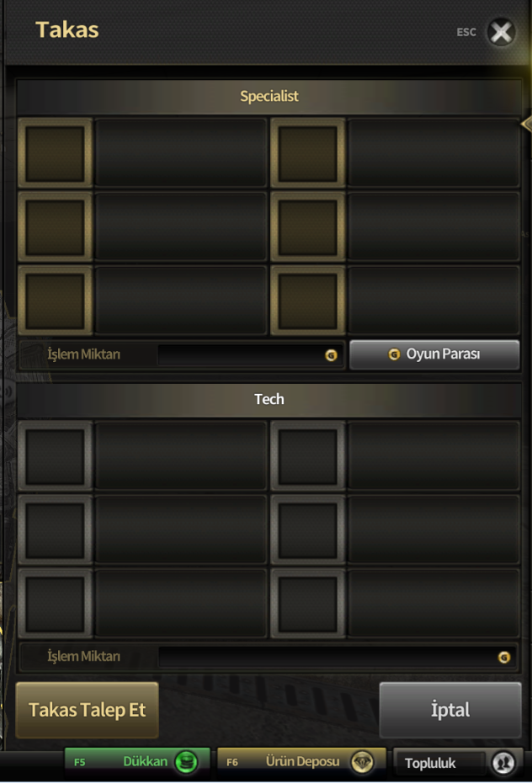Cancel the trade with the İptal button
Viewport: 532px width, 783px height.
click(450, 710)
